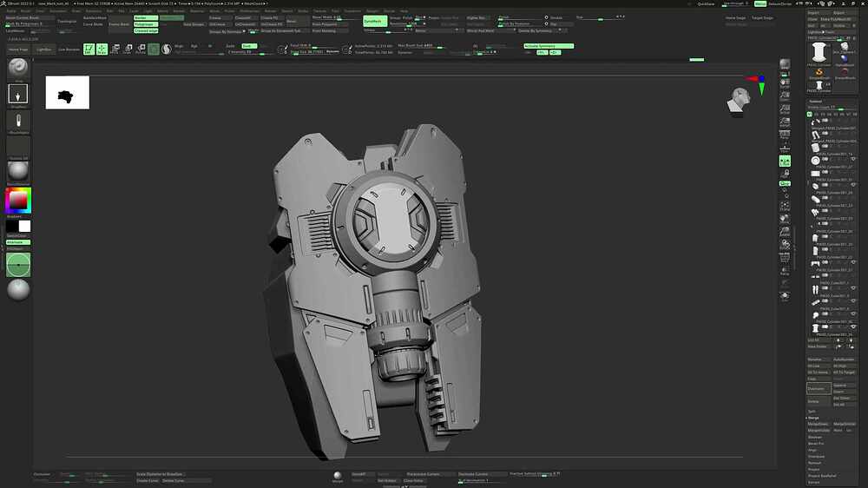This screenshot has width=868, height=488.
Task: Click the QuickSave button
Action: tap(706, 3)
